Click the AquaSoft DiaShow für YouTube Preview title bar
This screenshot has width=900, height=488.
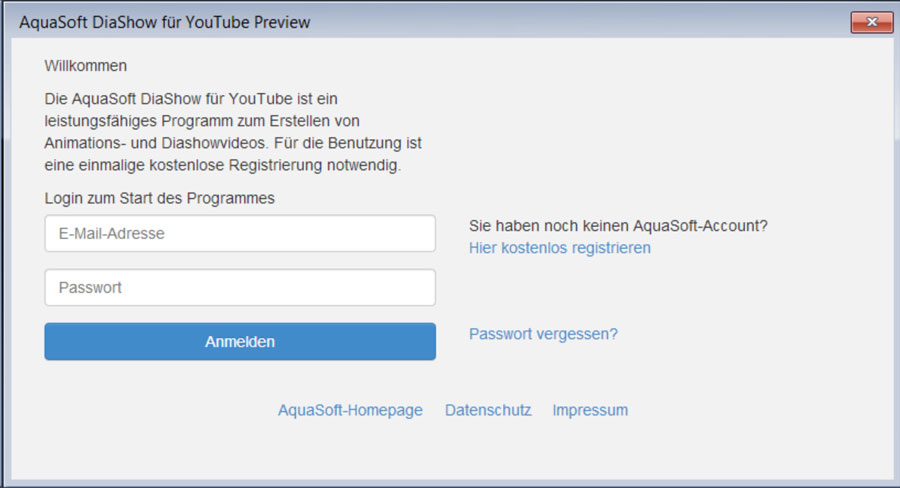coord(400,22)
